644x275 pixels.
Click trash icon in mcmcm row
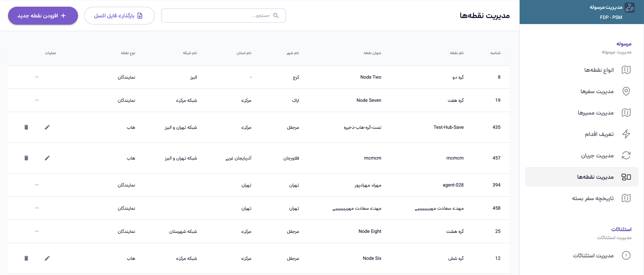26,158
